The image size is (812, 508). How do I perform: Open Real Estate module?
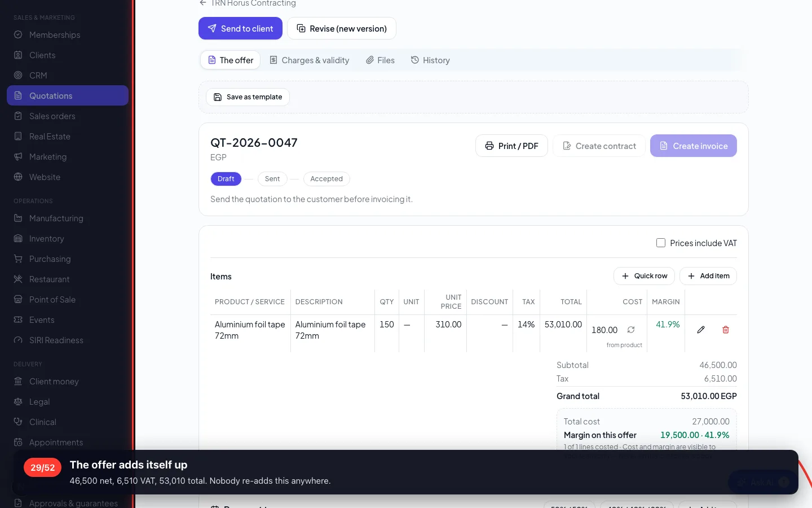(68, 137)
